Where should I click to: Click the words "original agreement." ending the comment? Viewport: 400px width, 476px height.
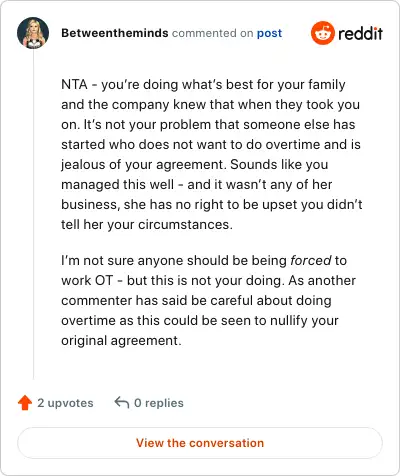point(121,341)
